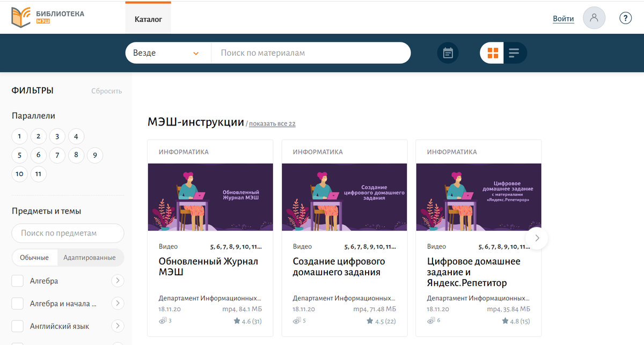The image size is (644, 345).
Task: Switch to Обычные subjects tab
Action: 34,258
